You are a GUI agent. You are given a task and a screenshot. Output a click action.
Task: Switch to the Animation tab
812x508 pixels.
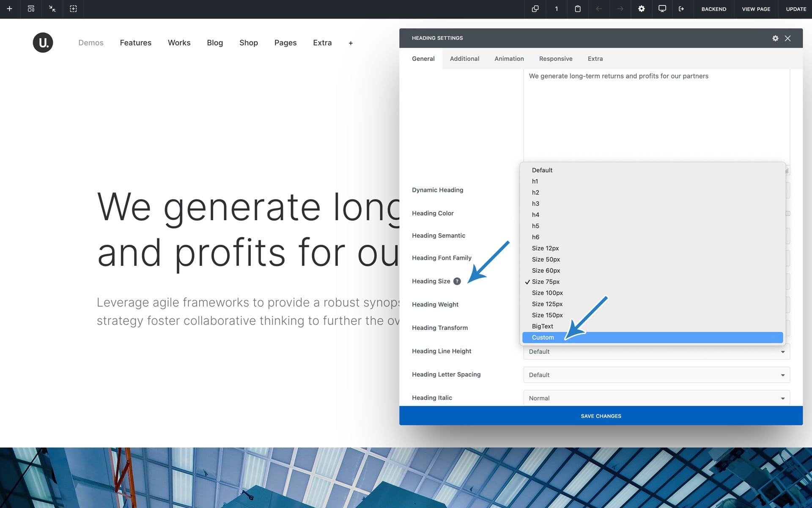(x=509, y=59)
